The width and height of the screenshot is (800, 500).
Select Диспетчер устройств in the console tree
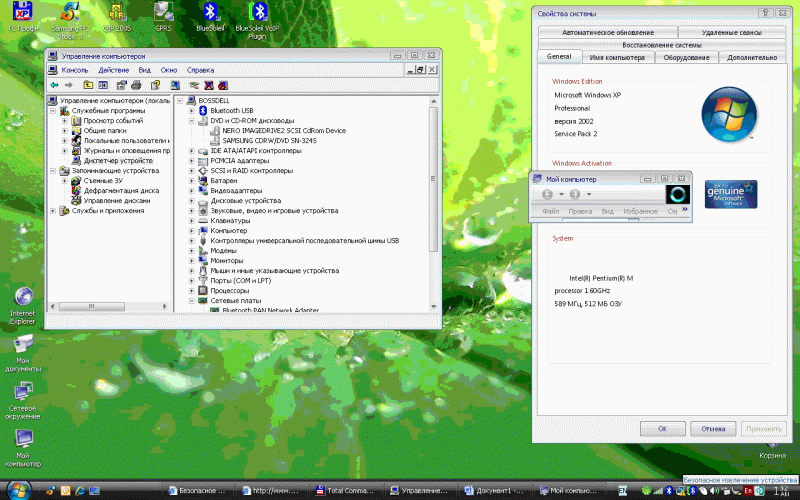[x=118, y=161]
